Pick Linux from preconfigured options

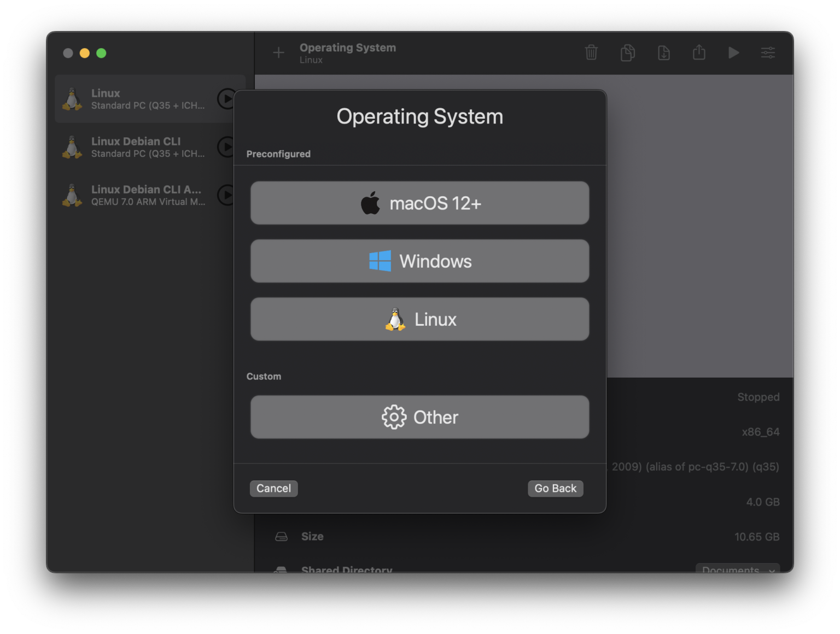pyautogui.click(x=419, y=319)
